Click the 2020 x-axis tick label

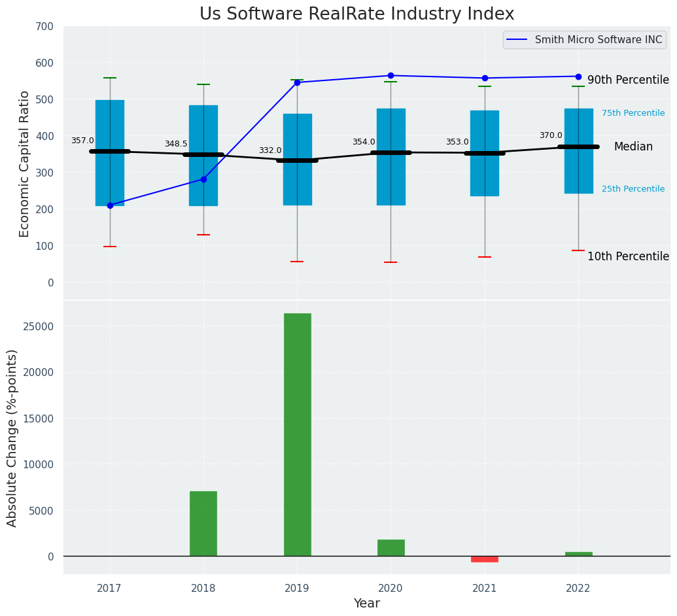[x=391, y=589]
